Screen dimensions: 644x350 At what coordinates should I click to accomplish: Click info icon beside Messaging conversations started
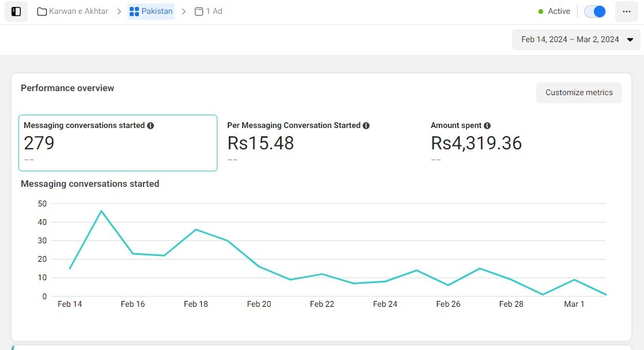pos(150,126)
